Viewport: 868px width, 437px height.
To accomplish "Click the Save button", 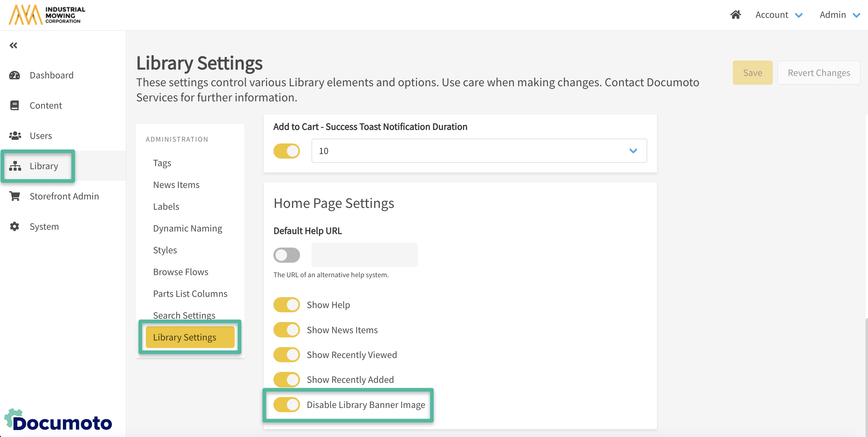I will (x=752, y=73).
